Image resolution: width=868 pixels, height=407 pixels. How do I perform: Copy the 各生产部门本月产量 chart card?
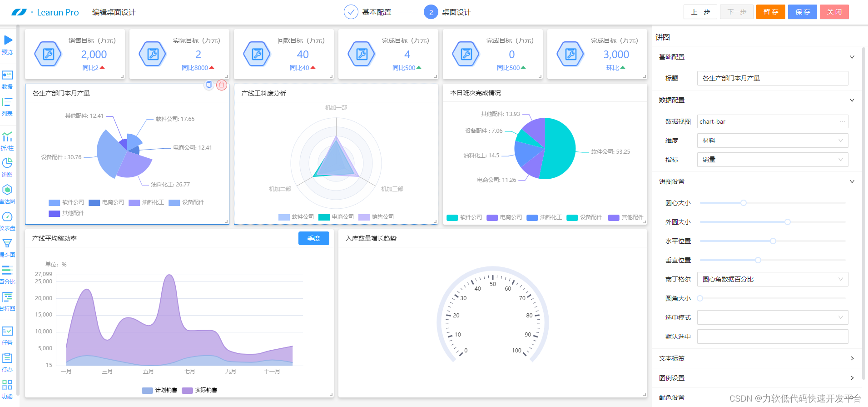click(208, 85)
